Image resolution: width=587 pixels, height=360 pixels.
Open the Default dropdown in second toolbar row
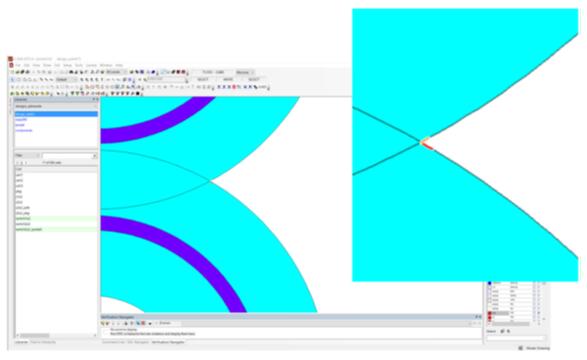(67, 80)
